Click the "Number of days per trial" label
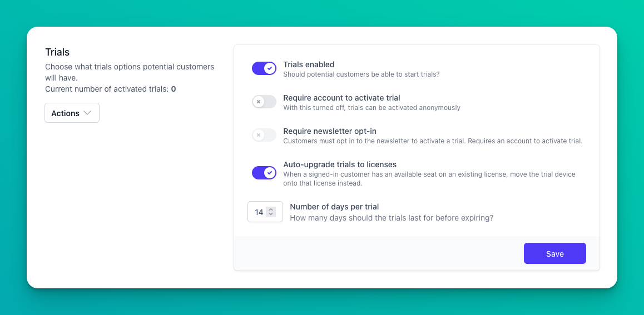The width and height of the screenshot is (644, 315). tap(334, 207)
